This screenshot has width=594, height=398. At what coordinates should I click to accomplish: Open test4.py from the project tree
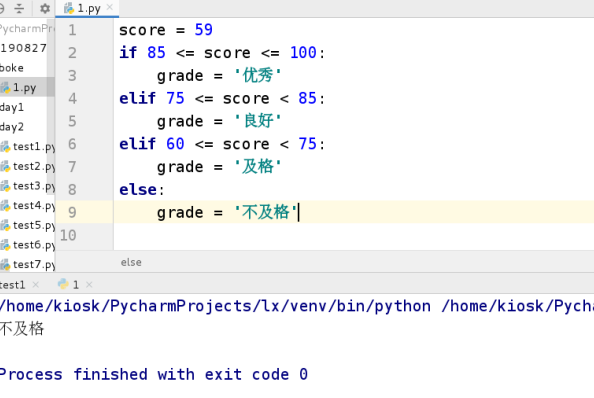point(34,206)
